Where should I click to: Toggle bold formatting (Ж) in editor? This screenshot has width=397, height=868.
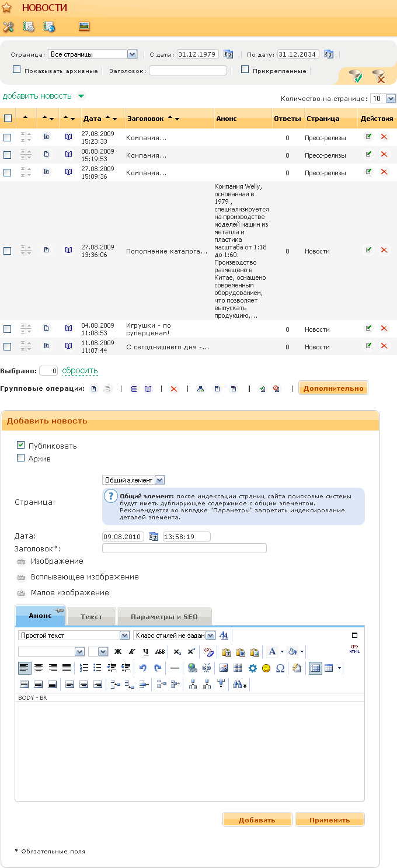pyautogui.click(x=118, y=652)
